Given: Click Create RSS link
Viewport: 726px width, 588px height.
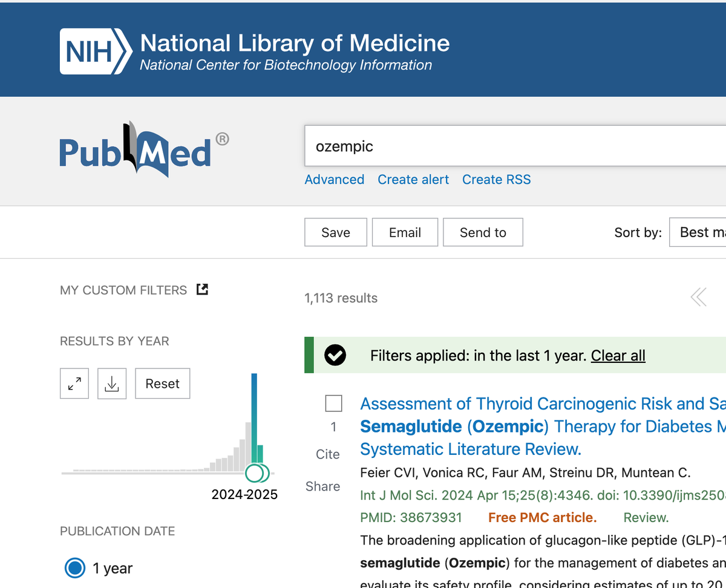Looking at the screenshot, I should (x=497, y=180).
